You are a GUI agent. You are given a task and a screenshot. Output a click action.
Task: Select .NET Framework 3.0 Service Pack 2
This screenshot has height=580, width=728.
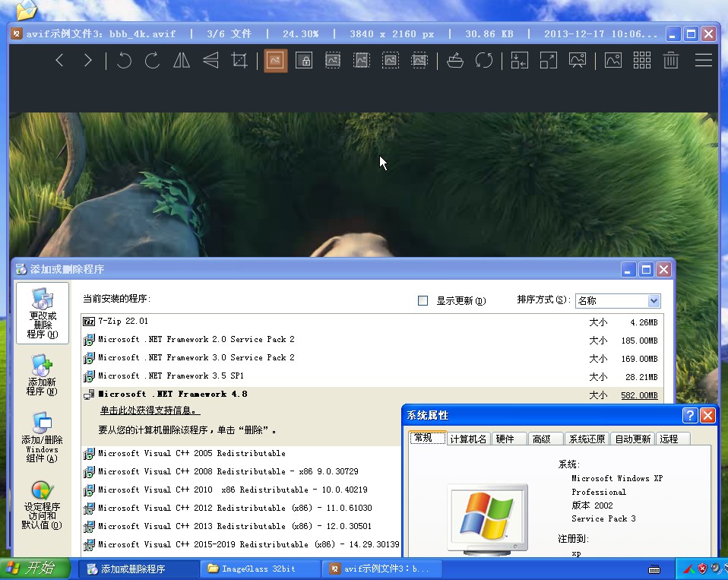[372, 358]
